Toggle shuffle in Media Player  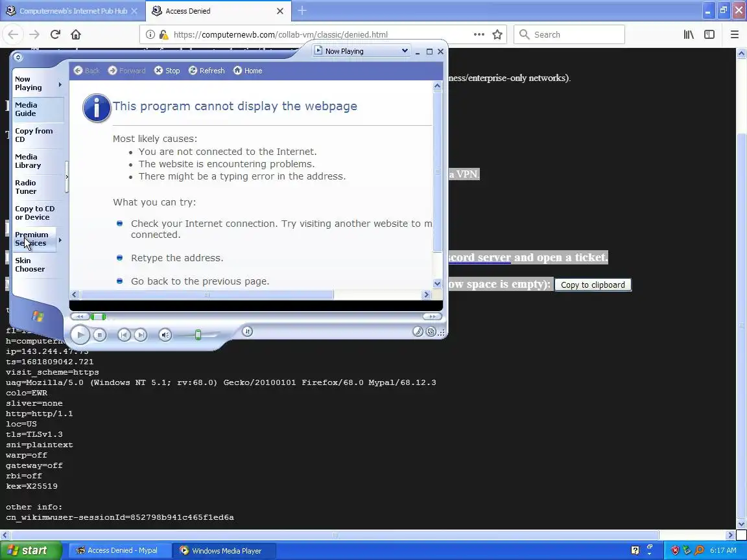pos(247,331)
